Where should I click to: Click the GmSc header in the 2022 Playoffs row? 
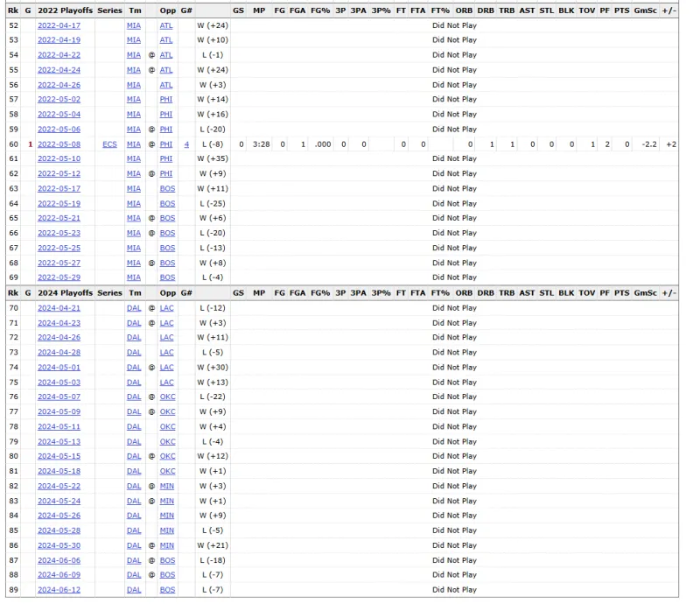(x=646, y=11)
